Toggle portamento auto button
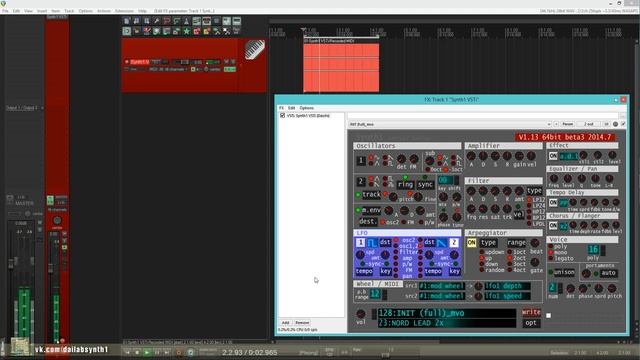The height and width of the screenshot is (360, 640). coord(608,273)
